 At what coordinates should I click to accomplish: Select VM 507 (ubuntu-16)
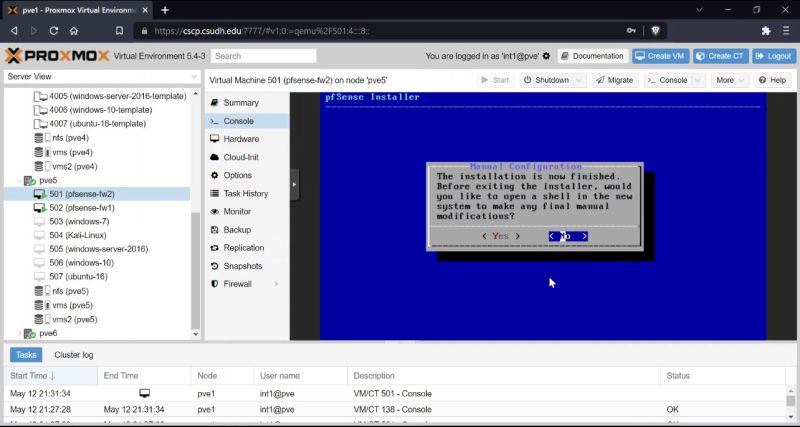(70, 277)
